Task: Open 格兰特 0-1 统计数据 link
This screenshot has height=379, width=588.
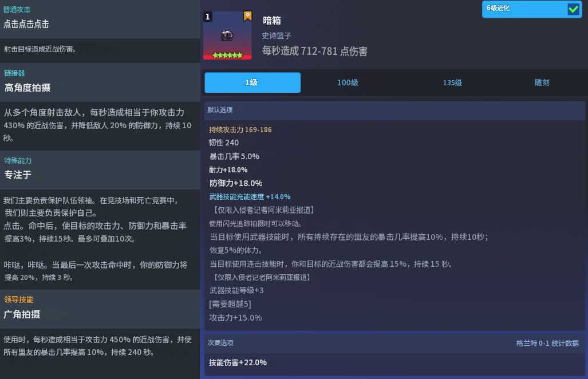Action: click(x=547, y=343)
